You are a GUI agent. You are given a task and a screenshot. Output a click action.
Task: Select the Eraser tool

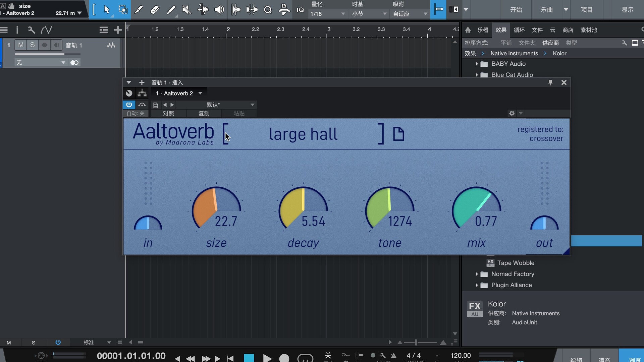pyautogui.click(x=155, y=10)
